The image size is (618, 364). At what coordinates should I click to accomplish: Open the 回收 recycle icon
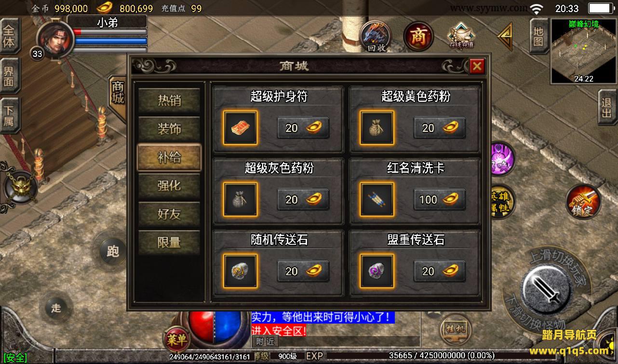[x=376, y=37]
